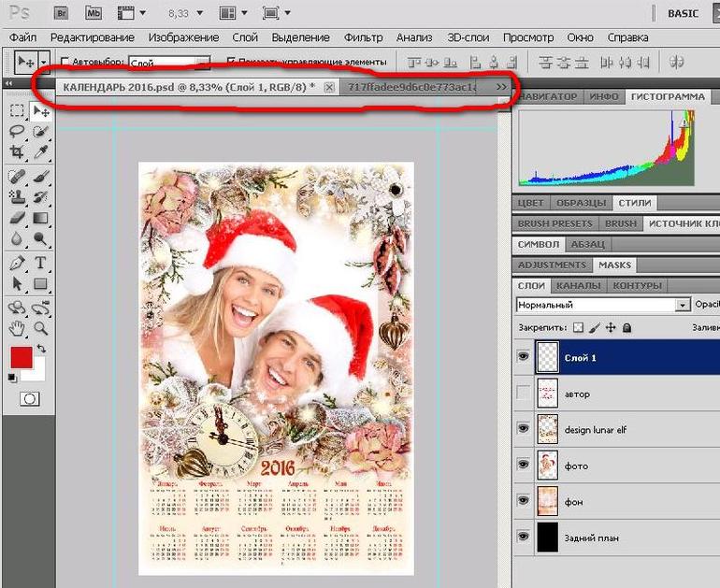Click the BASIC workspace button
720x588 pixels.
pos(690,14)
